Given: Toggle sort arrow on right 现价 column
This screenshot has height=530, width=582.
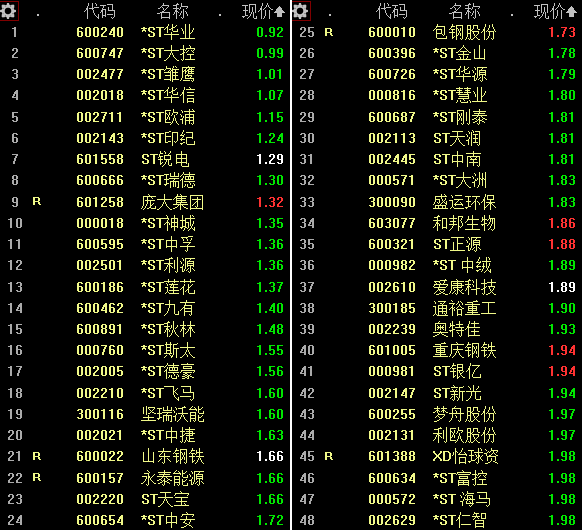Looking at the screenshot, I should coord(571,12).
